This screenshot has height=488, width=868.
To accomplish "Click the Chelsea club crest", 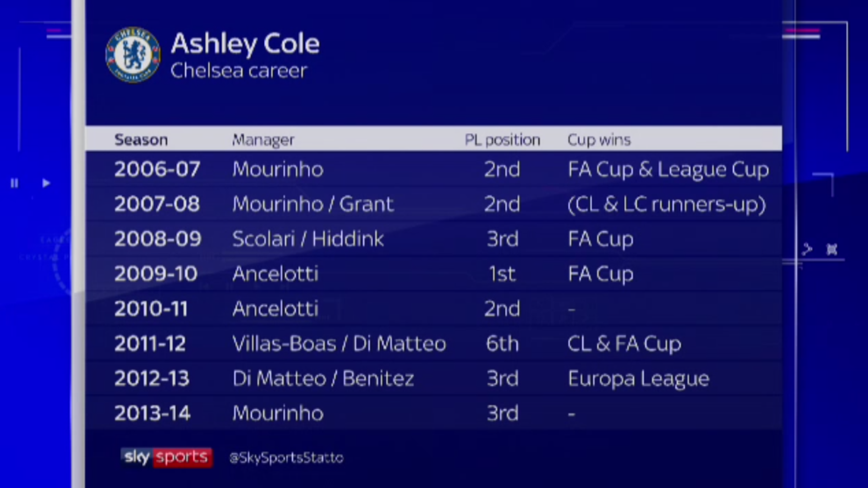I will click(133, 55).
